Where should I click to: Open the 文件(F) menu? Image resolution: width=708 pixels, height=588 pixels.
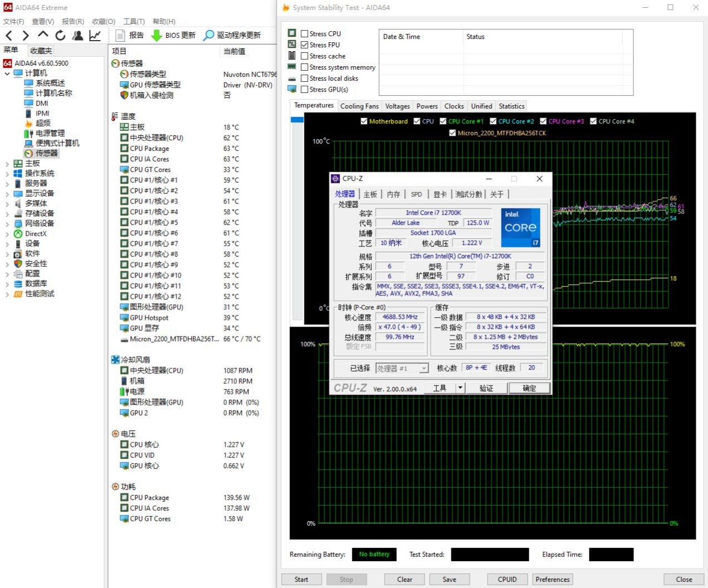click(13, 21)
